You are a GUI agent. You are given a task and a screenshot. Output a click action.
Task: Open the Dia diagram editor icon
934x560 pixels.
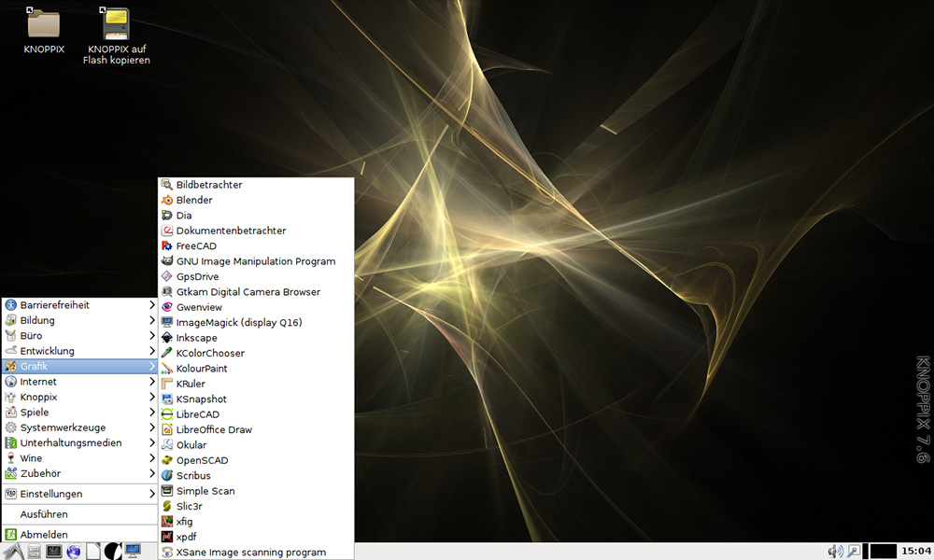pos(167,216)
